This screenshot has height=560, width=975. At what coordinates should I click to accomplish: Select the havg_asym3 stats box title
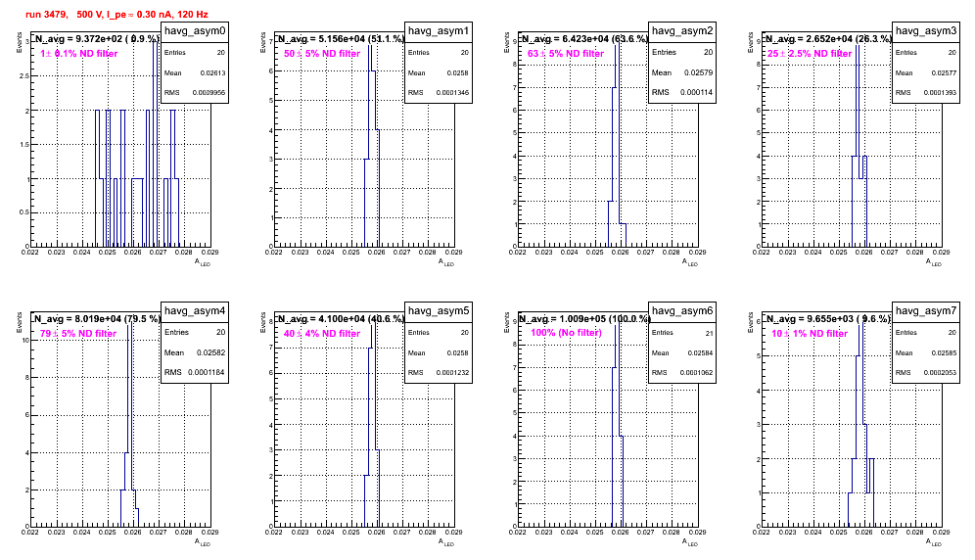(x=926, y=30)
